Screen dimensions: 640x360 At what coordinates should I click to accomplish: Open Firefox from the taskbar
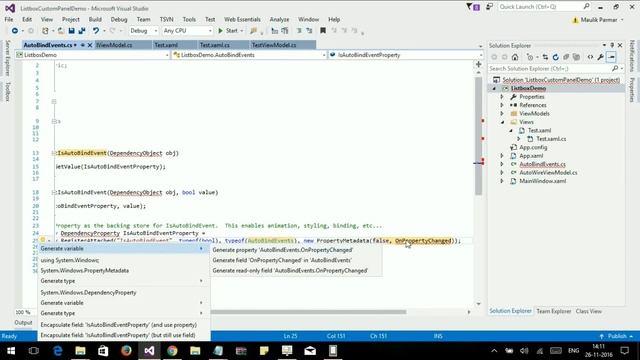pyautogui.click(x=126, y=351)
